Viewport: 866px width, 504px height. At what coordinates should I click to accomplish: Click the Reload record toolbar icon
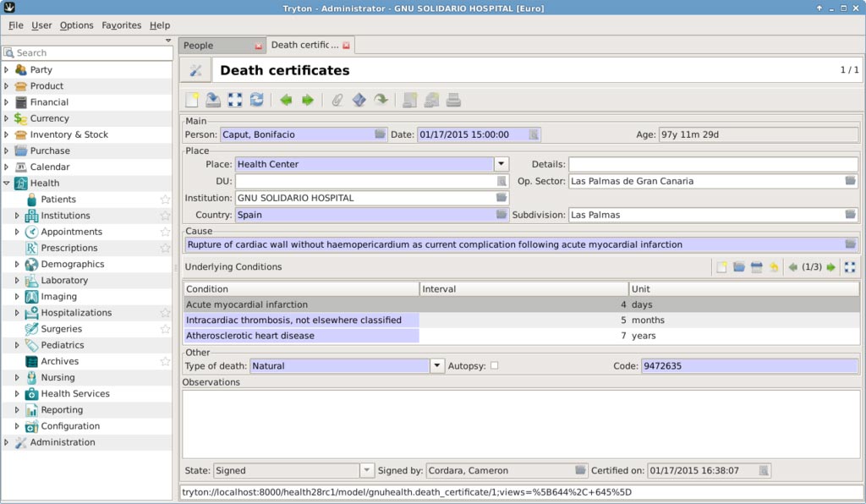256,101
